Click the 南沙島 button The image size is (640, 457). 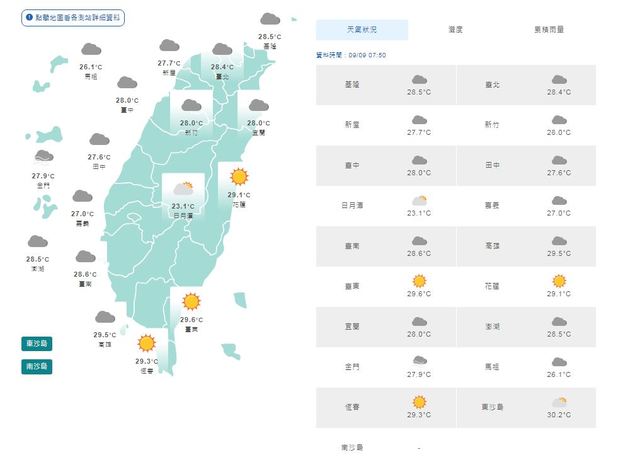36,367
